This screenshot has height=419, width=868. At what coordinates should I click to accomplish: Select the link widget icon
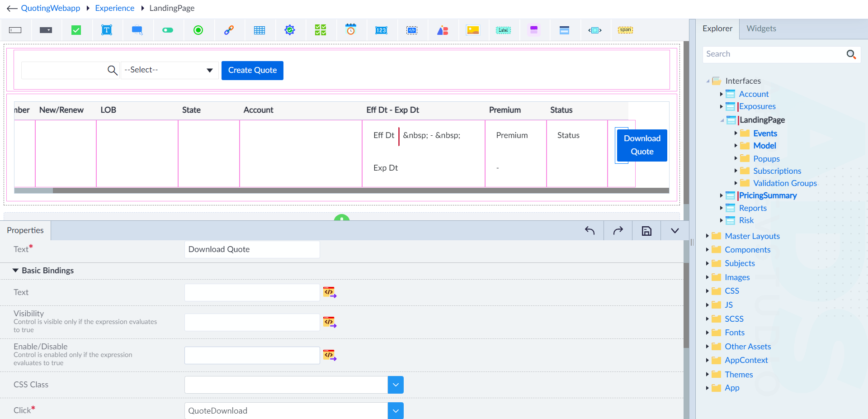coord(229,30)
